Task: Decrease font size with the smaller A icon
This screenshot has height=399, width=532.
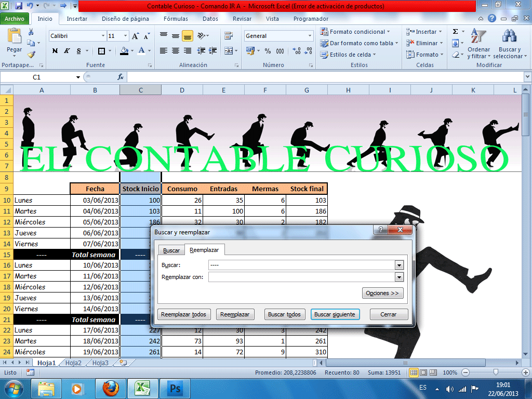Action: coord(147,36)
